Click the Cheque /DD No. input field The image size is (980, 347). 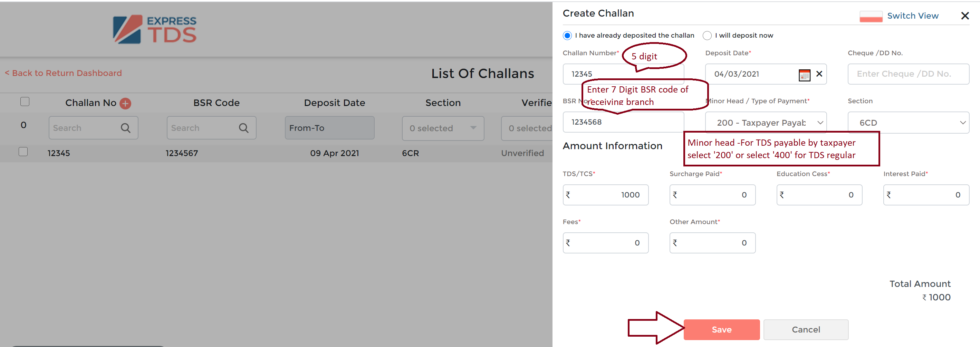(x=908, y=74)
